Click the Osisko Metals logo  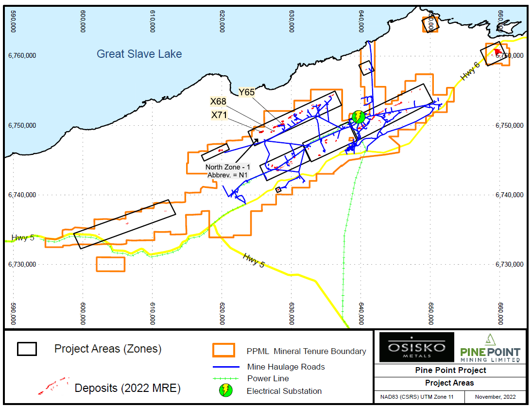(416, 347)
